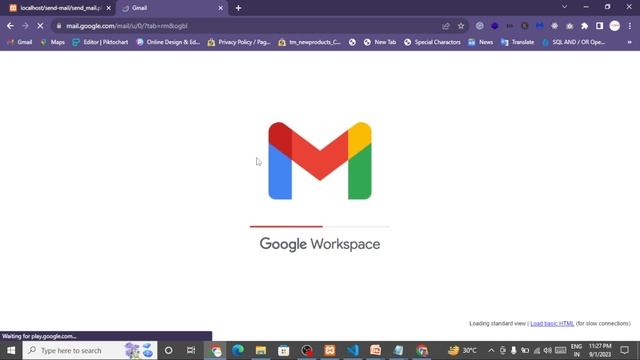The image size is (640, 360).
Task: Go back using the browser back arrow
Action: [x=10, y=26]
